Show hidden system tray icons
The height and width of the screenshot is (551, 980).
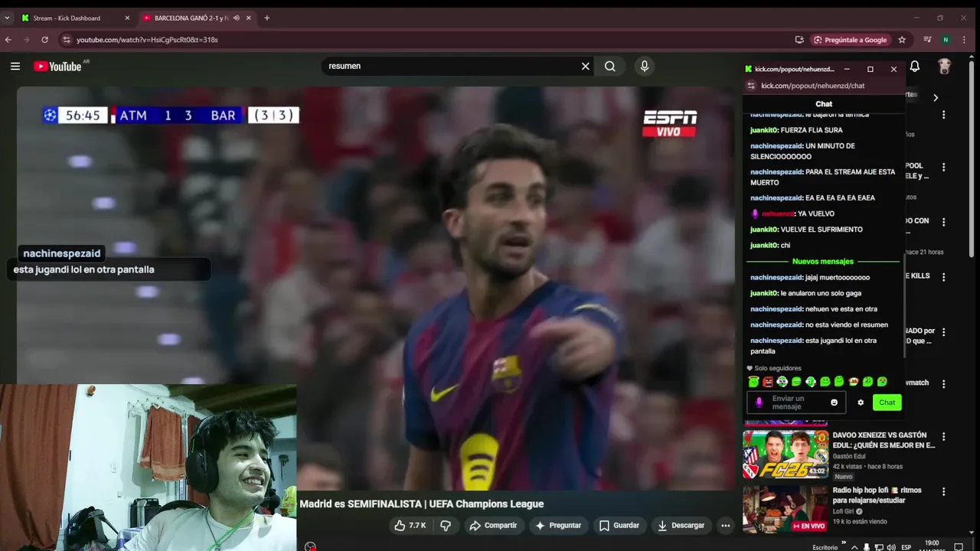pos(854,547)
